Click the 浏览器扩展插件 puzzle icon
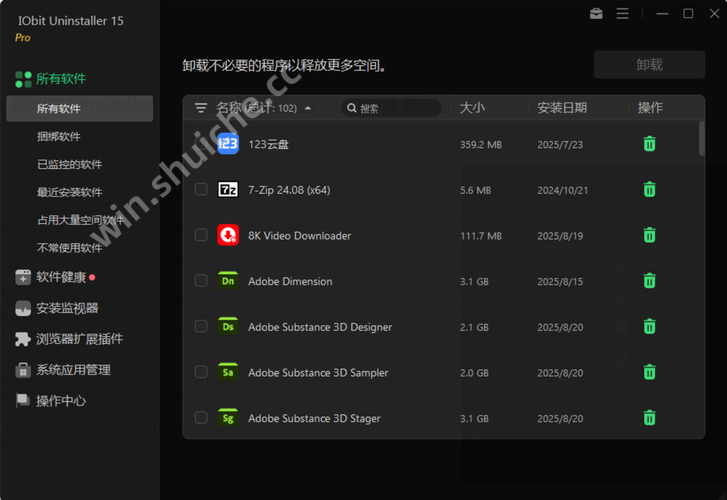Image resolution: width=727 pixels, height=500 pixels. point(23,339)
